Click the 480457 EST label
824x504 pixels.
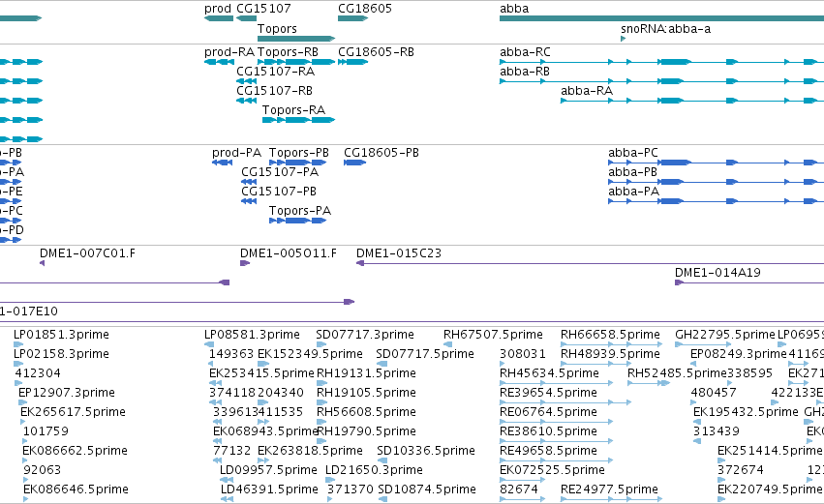click(x=714, y=393)
